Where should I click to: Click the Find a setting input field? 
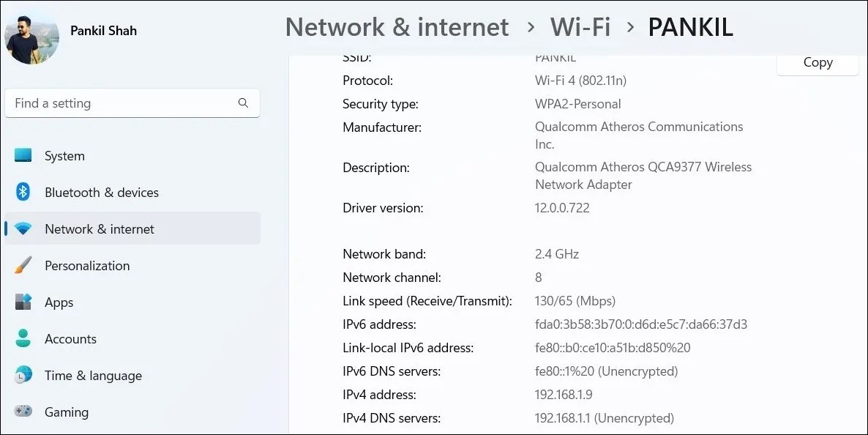117,103
